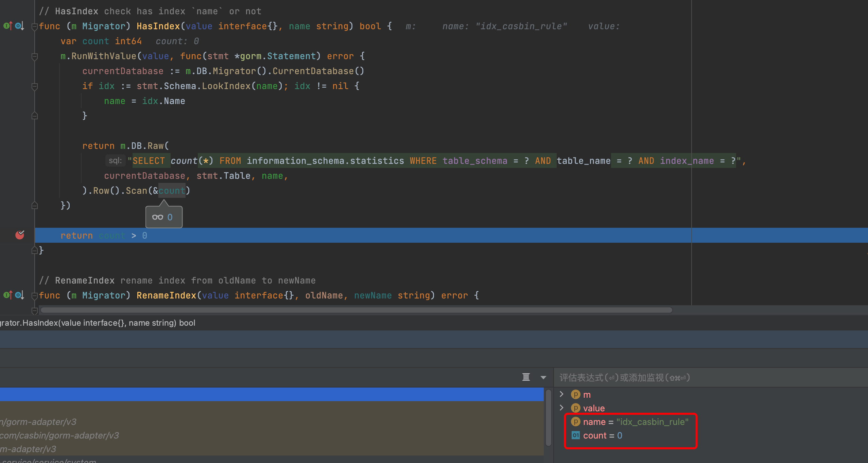Click the editor horizontal scrollbar
The height and width of the screenshot is (463, 868).
click(x=356, y=310)
